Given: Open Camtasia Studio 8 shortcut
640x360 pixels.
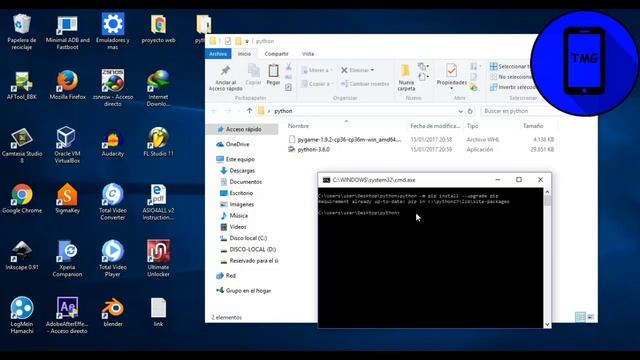Looking at the screenshot, I should click(x=22, y=146).
